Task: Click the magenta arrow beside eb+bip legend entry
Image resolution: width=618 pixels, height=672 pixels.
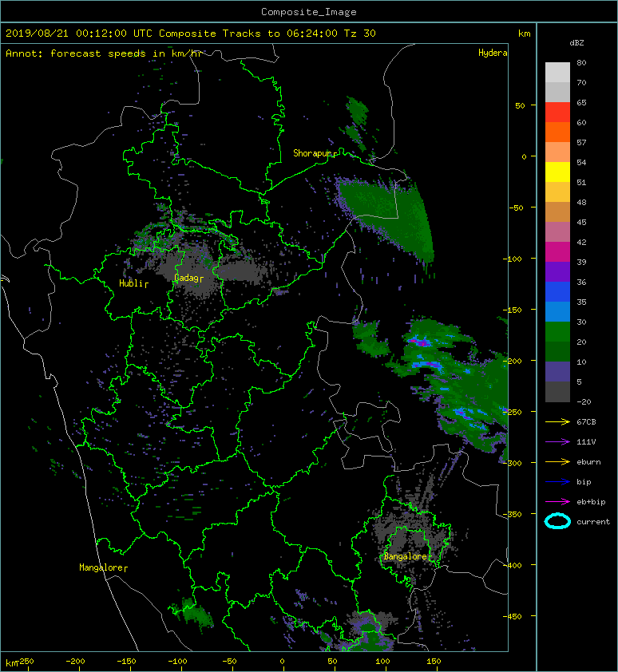Action: click(x=557, y=502)
